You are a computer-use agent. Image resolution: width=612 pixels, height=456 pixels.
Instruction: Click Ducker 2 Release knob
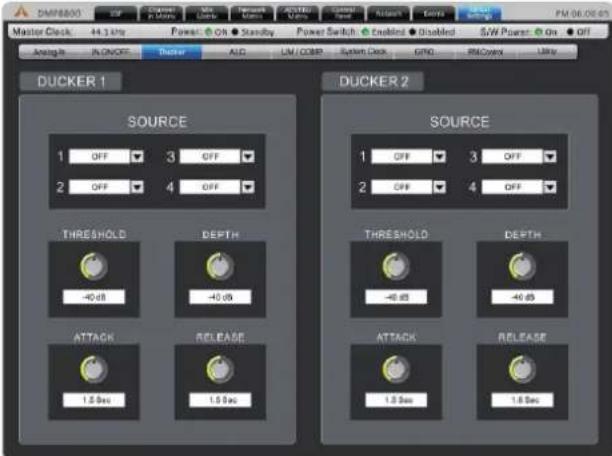pyautogui.click(x=522, y=369)
